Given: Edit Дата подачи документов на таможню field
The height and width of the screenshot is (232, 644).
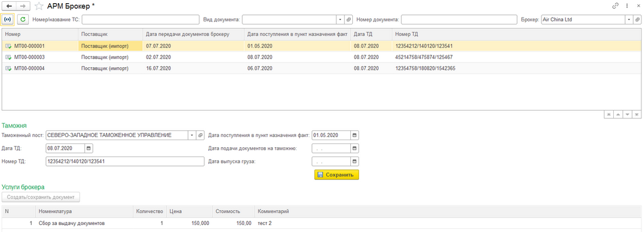Looking at the screenshot, I should point(331,148).
